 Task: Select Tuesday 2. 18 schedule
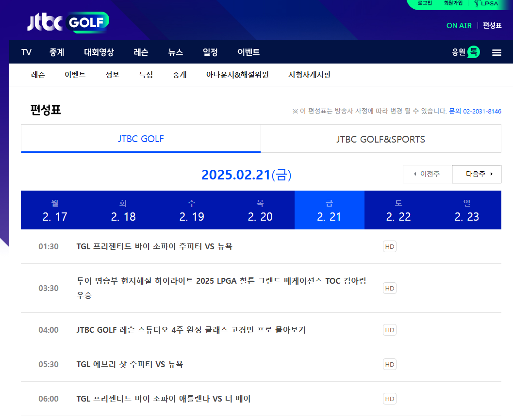pos(123,210)
